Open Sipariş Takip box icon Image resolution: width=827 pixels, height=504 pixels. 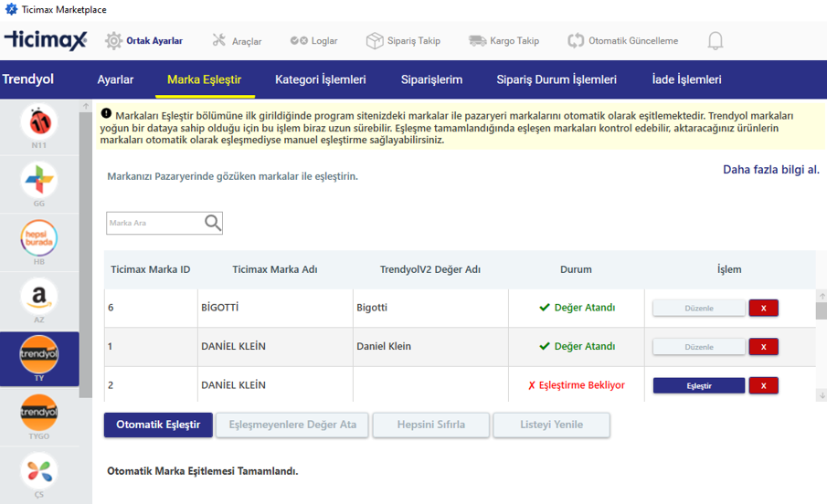(x=375, y=40)
